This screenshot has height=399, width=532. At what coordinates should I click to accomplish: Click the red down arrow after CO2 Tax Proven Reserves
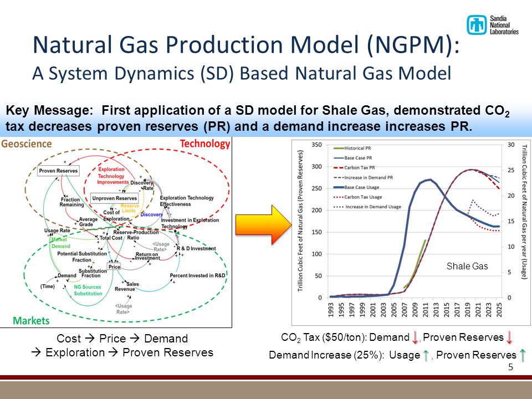point(509,337)
